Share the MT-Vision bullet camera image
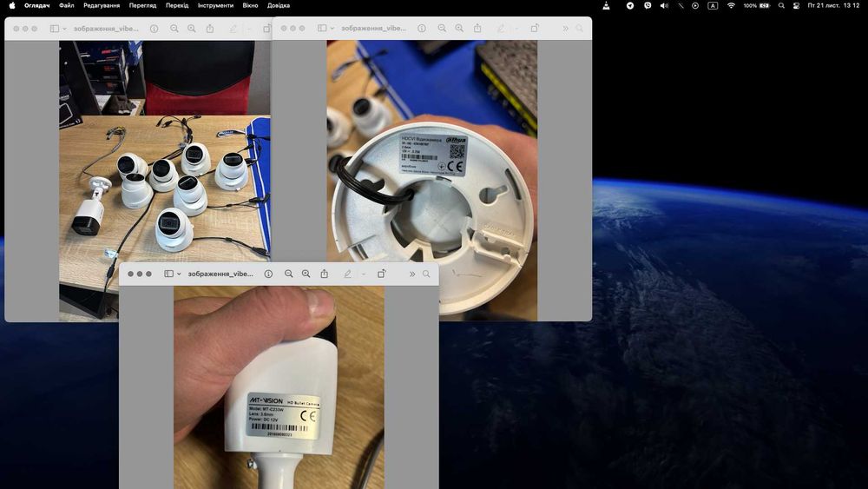 (325, 274)
